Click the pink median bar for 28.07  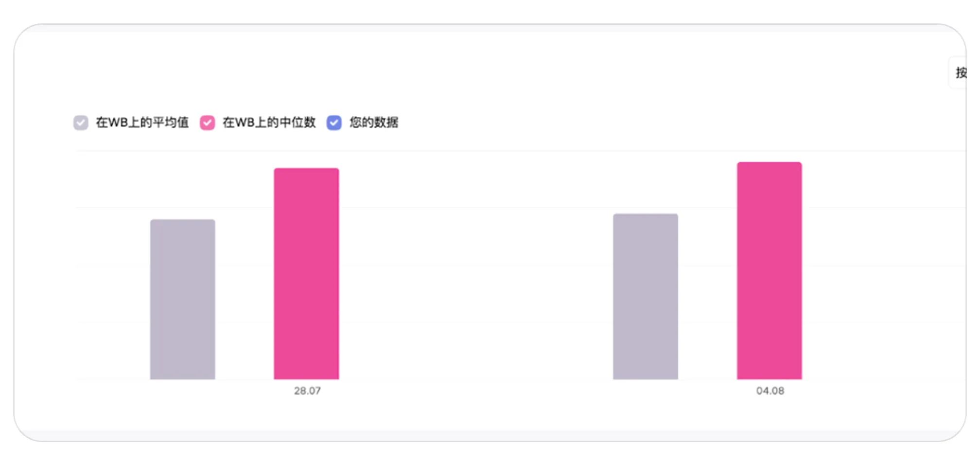click(306, 274)
